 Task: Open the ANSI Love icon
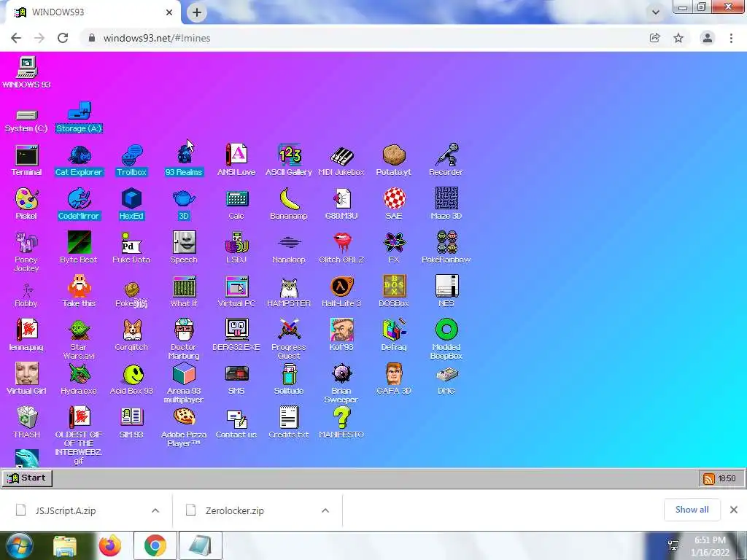[236, 155]
